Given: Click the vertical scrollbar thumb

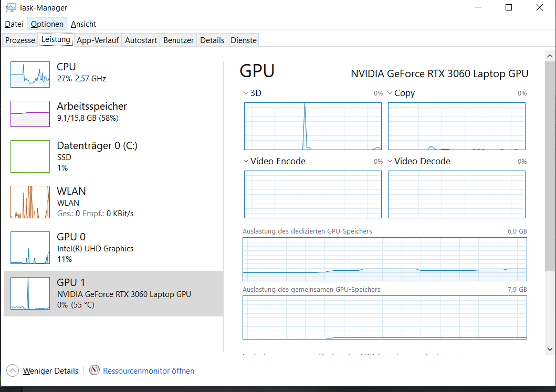Looking at the screenshot, I should 550,166.
